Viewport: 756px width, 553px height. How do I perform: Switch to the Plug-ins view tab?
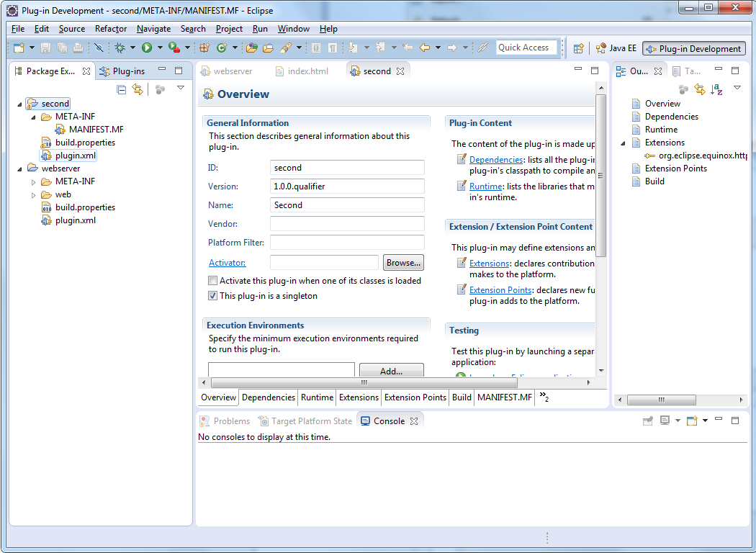pyautogui.click(x=123, y=71)
